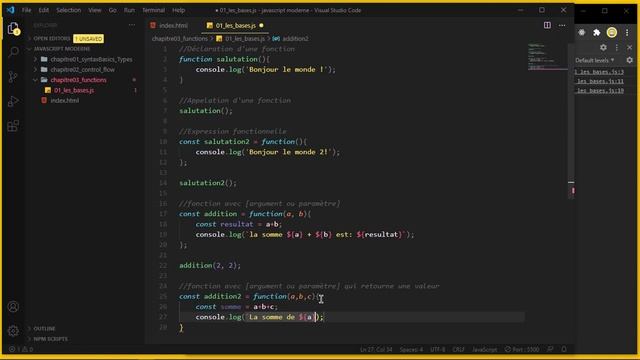Screen dimensions: 640x360
Task: Expand chapitre01_syntaxBasics_Types folder
Action: (x=91, y=59)
